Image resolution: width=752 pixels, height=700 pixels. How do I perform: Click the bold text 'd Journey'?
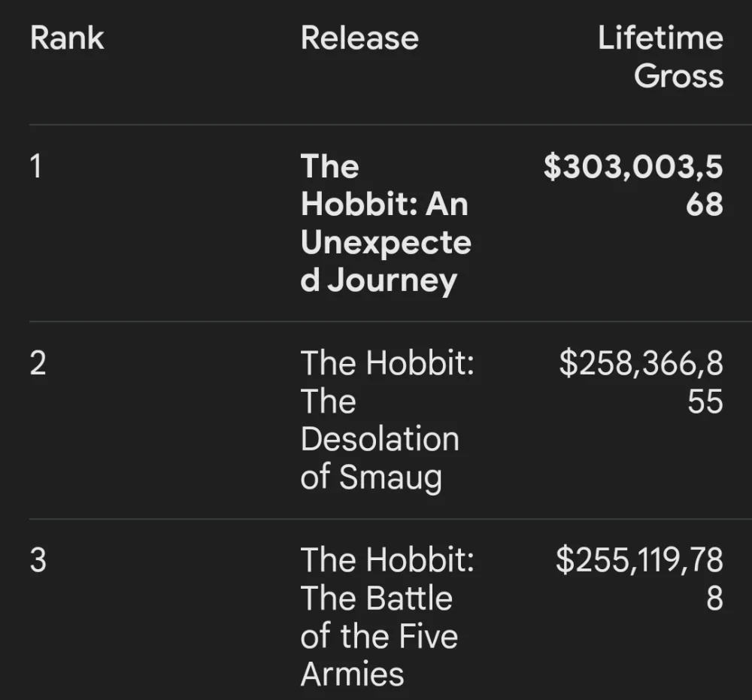[379, 280]
